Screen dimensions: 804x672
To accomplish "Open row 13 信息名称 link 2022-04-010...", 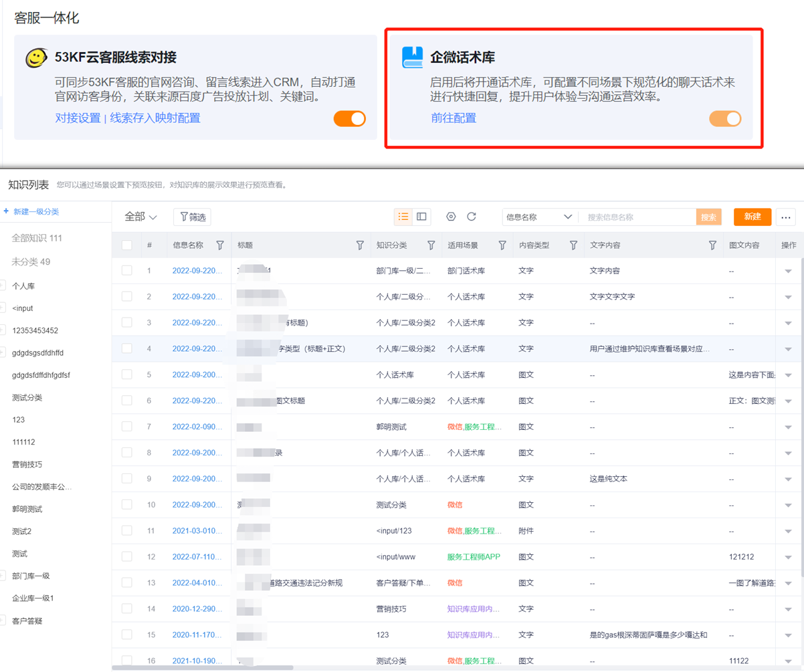I will click(x=197, y=583).
